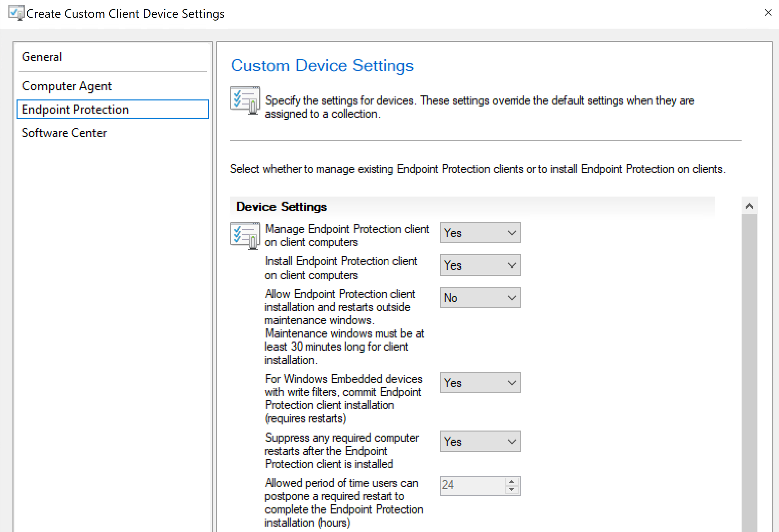Click the down arrow on hours spinner
Image resolution: width=779 pixels, height=532 pixels.
511,490
